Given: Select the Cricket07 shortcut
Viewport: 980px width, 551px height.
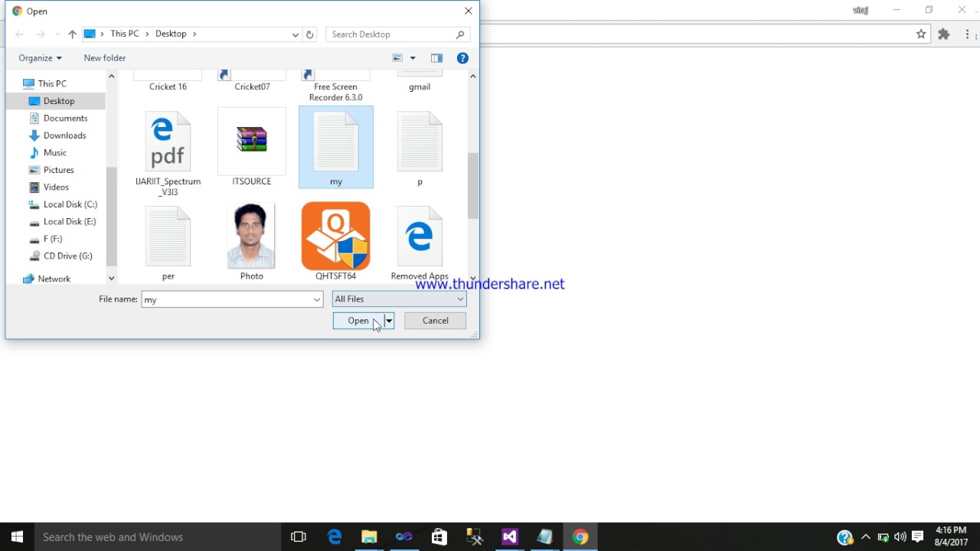Looking at the screenshot, I should (252, 81).
